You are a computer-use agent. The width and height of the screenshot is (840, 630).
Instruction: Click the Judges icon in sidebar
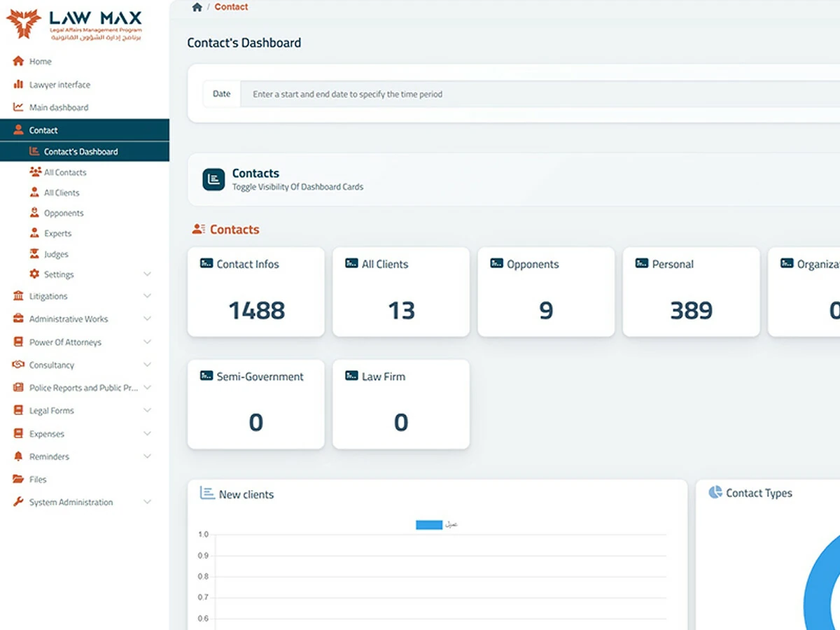click(35, 254)
